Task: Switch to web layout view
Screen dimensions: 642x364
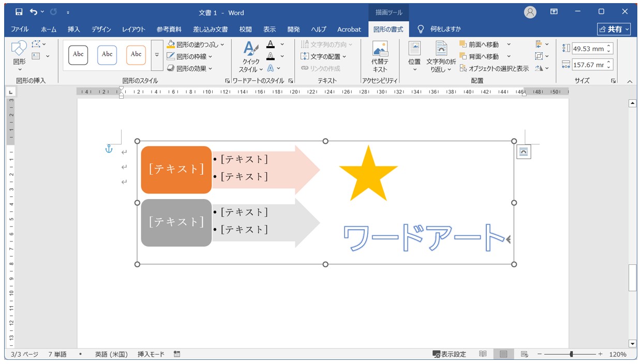Action: pos(524,354)
